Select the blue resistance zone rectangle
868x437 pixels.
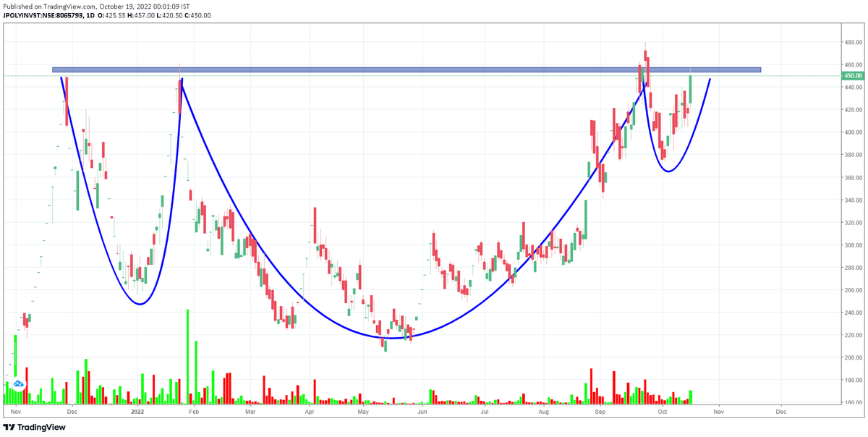tap(407, 69)
